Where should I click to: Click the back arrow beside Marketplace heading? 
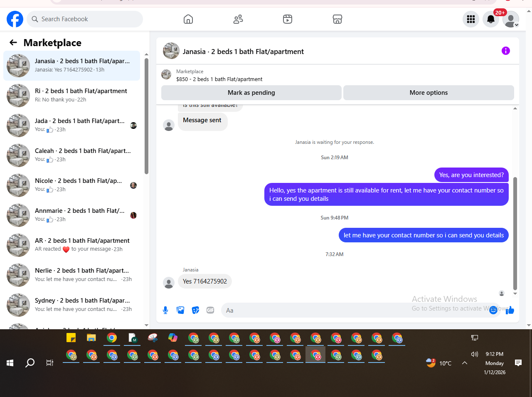(13, 42)
